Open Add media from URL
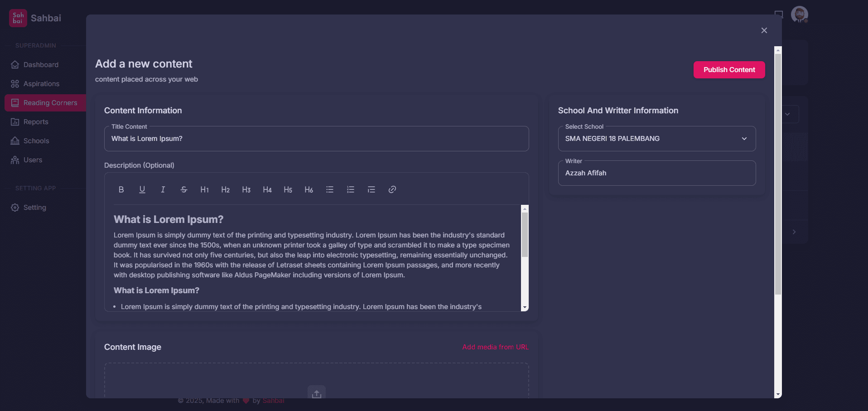868x411 pixels. 495,347
